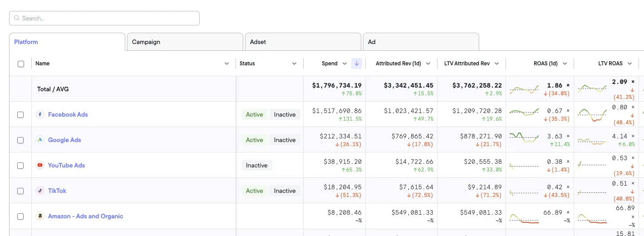Click YouTube Ads LTV rev $20,555.38

[483, 162]
